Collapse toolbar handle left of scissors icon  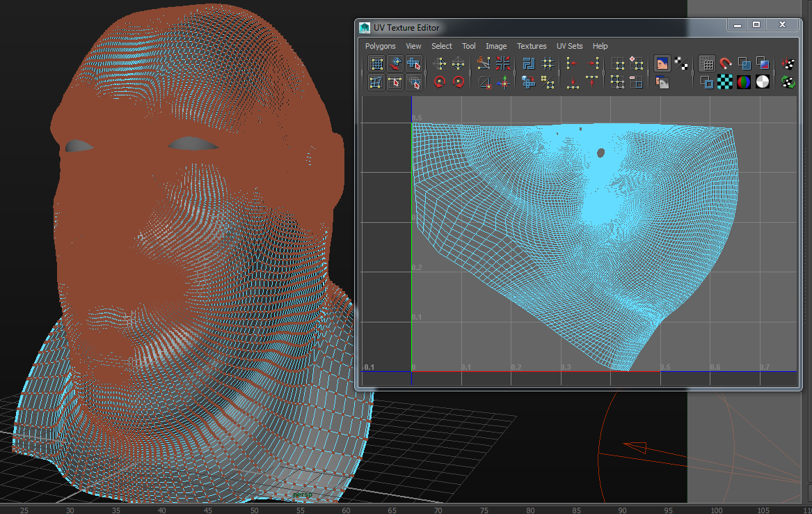[471, 73]
